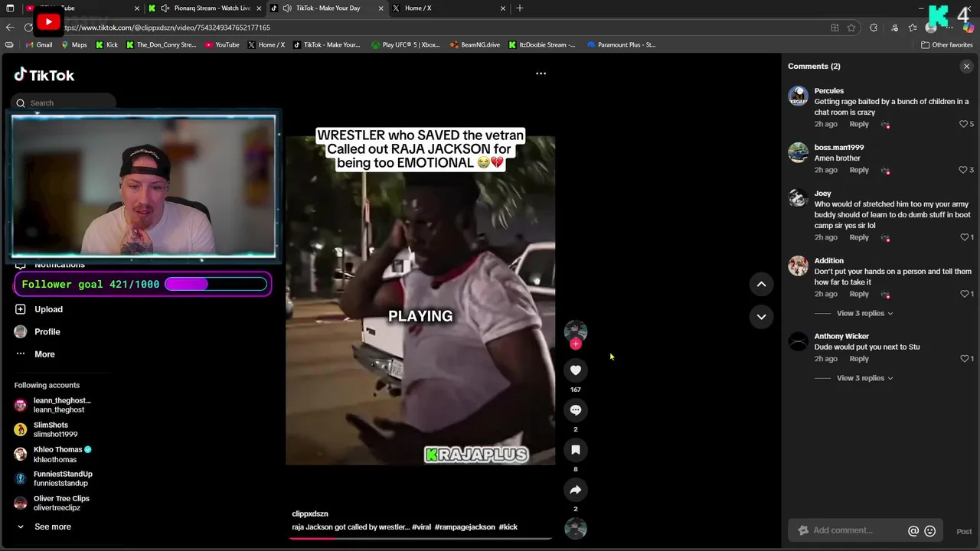
Task: Switch to the Pionarq Stream tab
Action: click(205, 8)
